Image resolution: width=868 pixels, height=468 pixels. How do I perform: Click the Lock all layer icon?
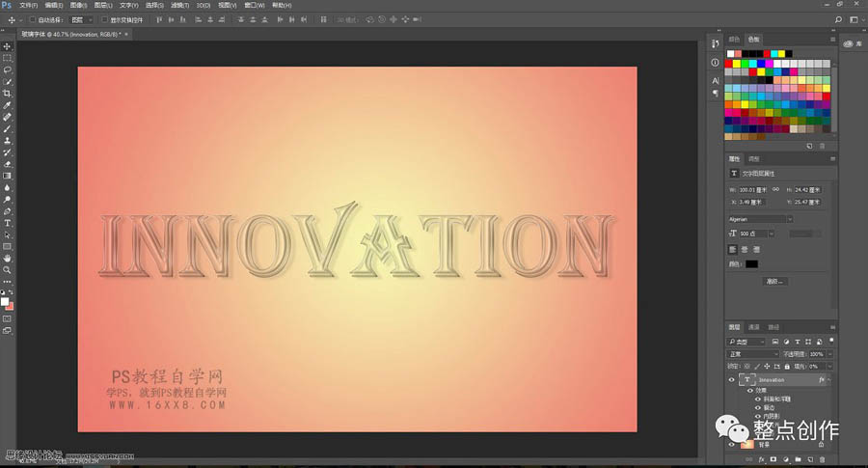point(787,367)
